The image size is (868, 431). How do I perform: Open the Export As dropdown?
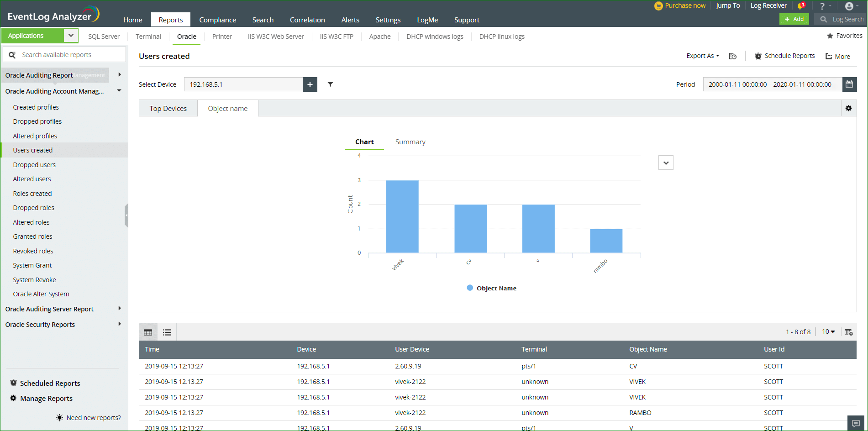(x=703, y=56)
